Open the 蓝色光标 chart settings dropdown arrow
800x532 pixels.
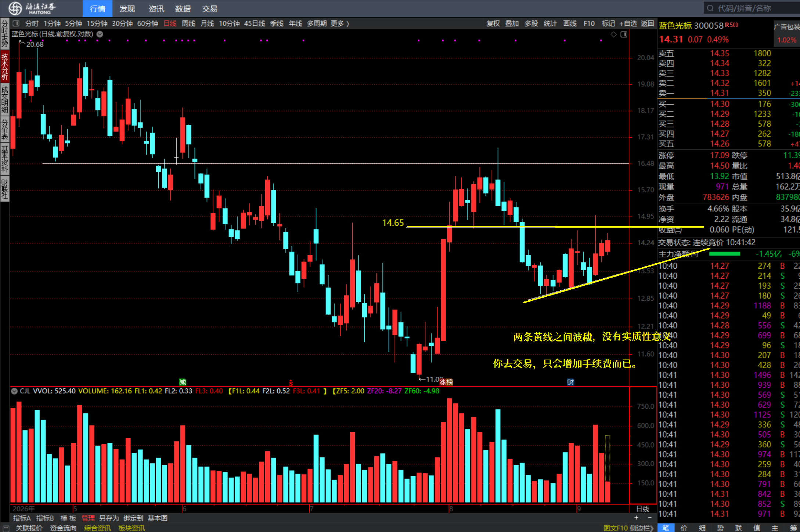[x=100, y=34]
